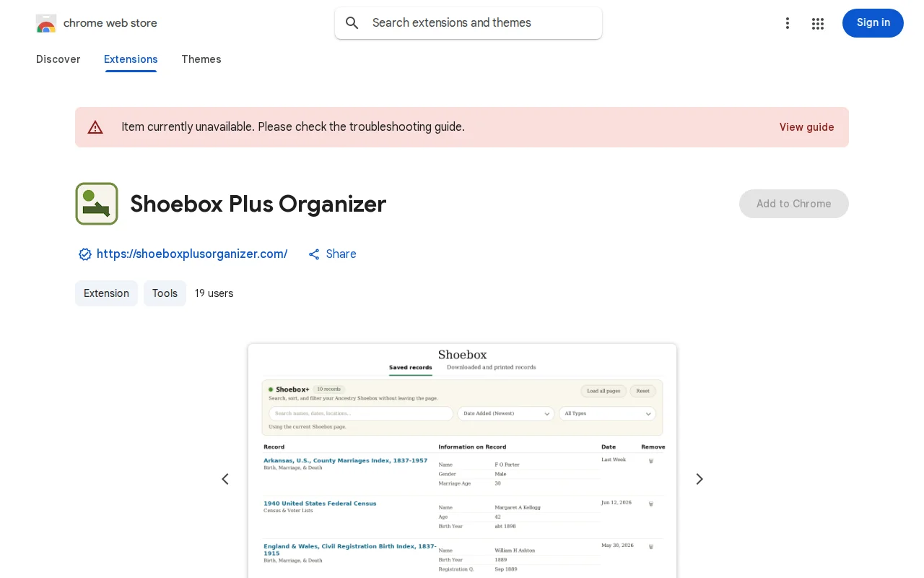The image size is (924, 578).
Task: Open the Google apps grid
Action: 818,23
